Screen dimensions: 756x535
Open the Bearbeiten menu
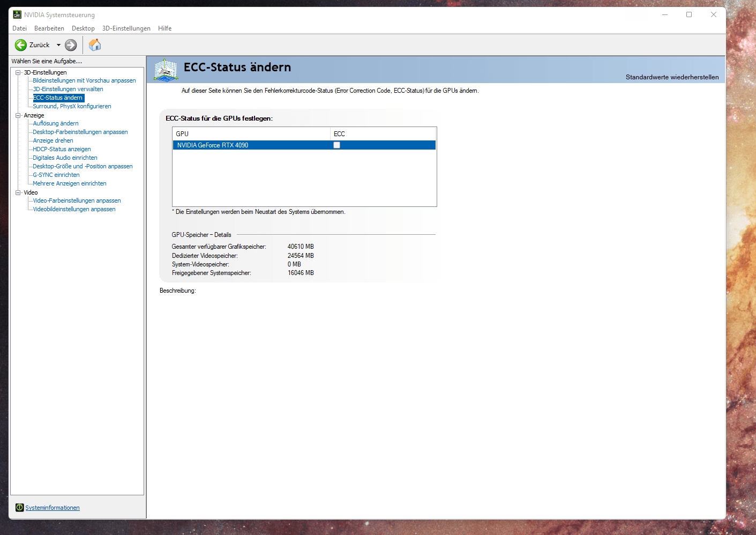49,28
